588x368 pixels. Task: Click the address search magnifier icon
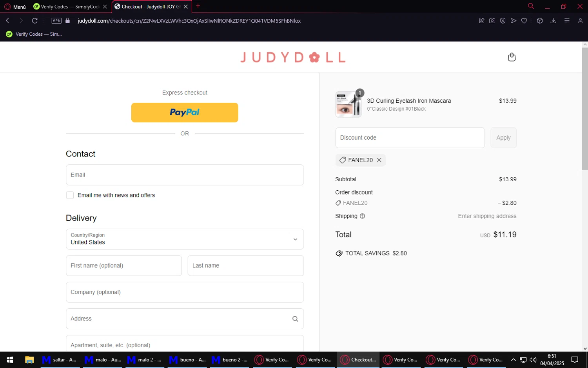295,319
